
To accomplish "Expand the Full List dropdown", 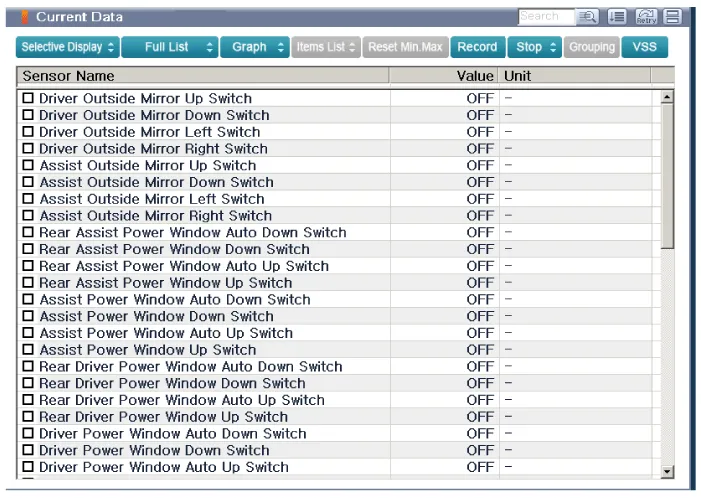I will [x=170, y=47].
